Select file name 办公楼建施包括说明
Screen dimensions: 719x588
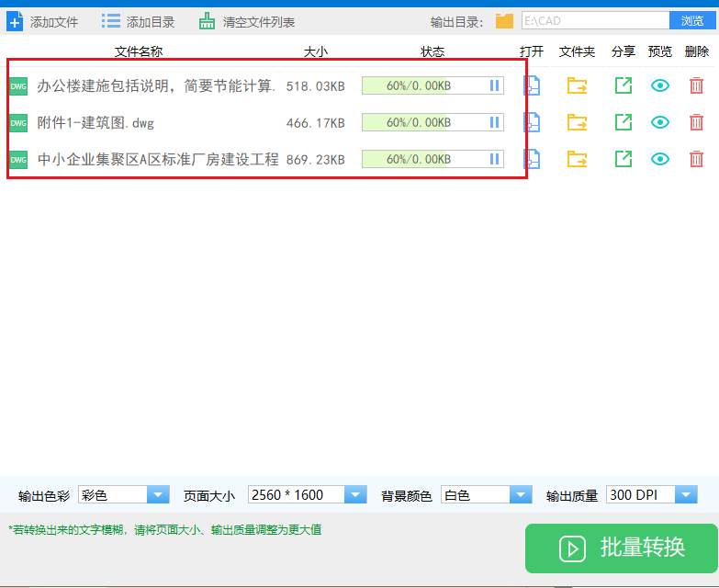[x=156, y=85]
